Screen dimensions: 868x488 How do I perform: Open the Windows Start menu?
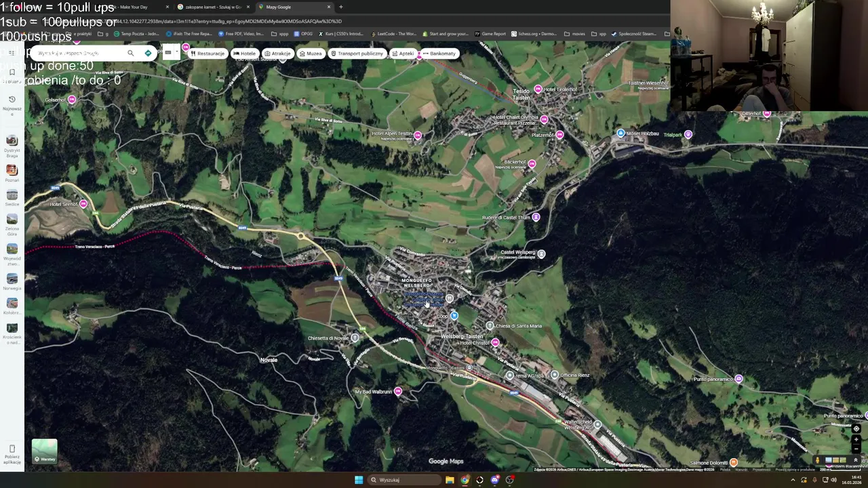(359, 480)
